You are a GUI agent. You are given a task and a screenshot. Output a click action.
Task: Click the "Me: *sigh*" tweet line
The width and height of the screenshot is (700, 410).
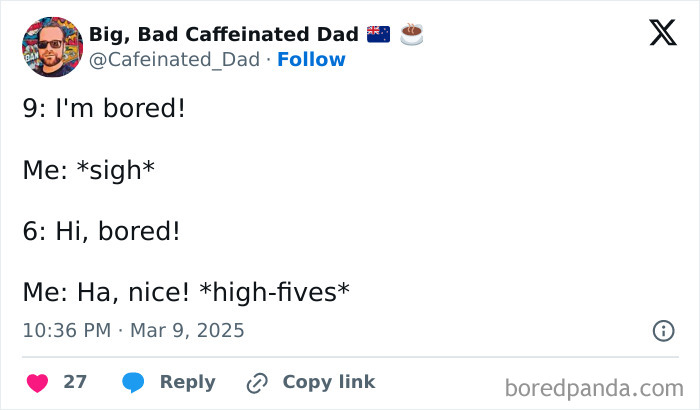[x=88, y=170]
